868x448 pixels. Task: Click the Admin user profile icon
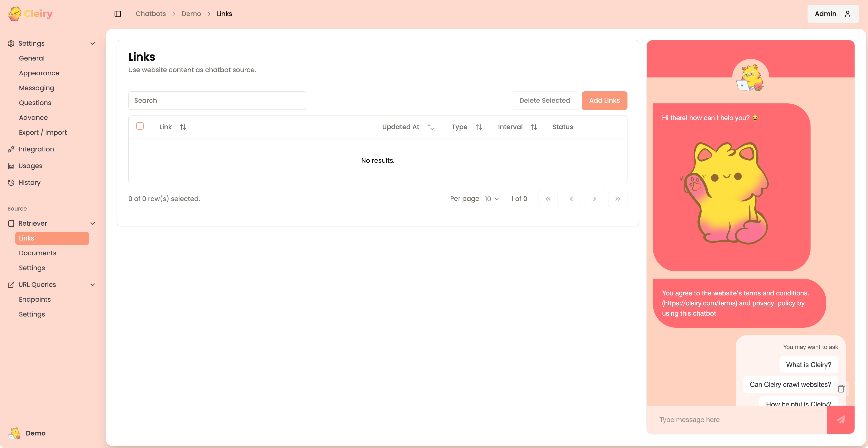coord(847,14)
